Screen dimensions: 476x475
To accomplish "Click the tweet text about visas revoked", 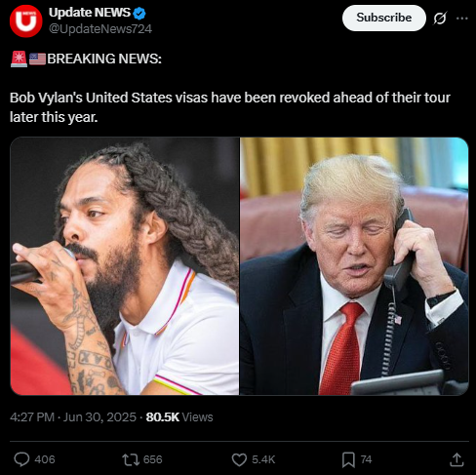I will [x=230, y=107].
